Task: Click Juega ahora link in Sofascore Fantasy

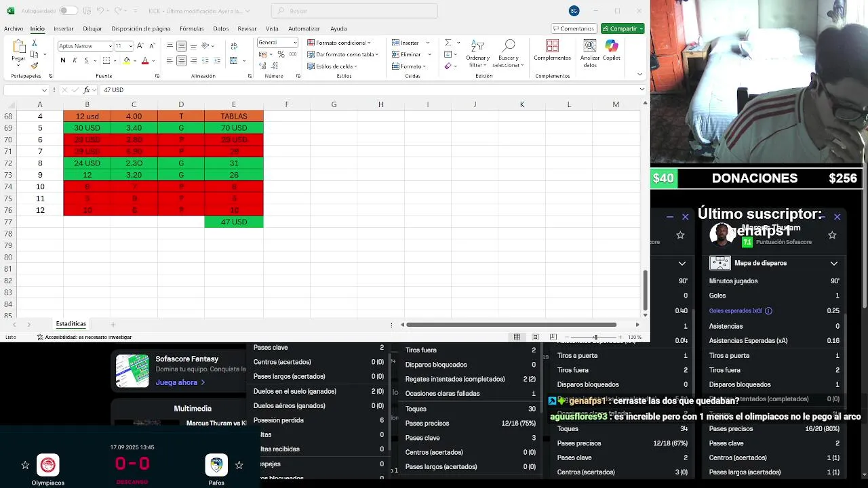Action: point(180,382)
